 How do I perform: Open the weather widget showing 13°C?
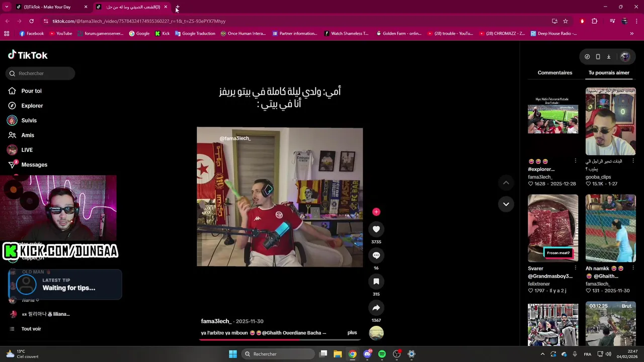click(22, 354)
